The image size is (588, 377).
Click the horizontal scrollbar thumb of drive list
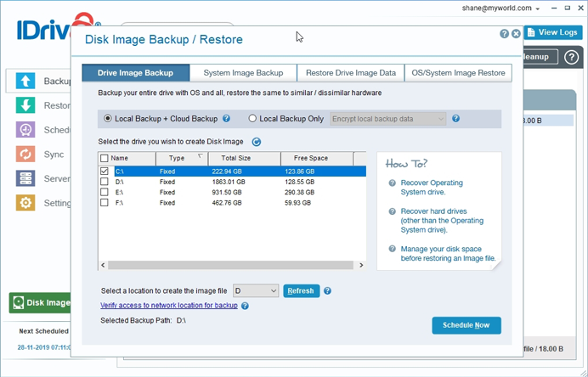point(230,265)
